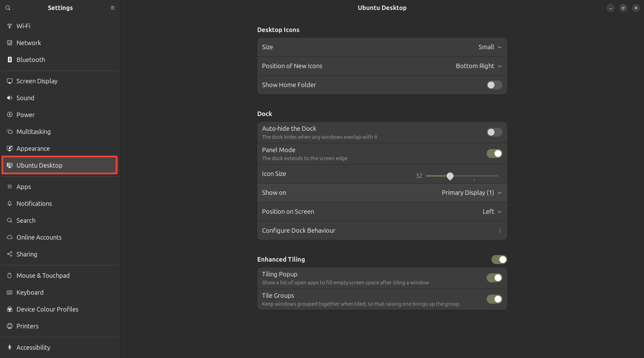The image size is (644, 358).
Task: Click the Sound speaker icon
Action: tap(10, 98)
